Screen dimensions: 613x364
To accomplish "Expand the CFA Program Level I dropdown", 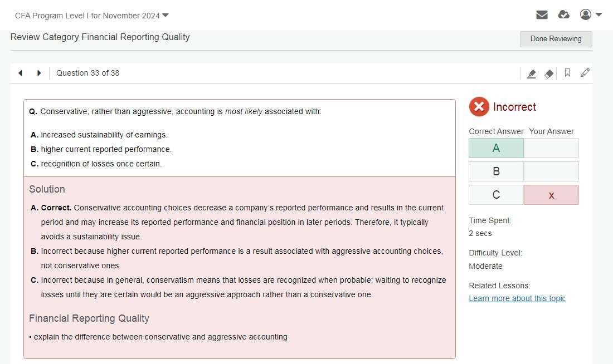I will coord(166,15).
